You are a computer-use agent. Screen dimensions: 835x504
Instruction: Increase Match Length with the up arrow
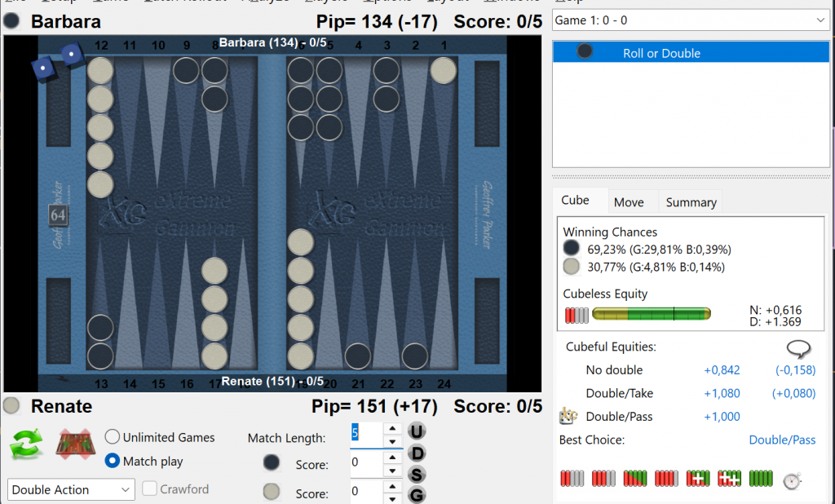coord(392,428)
